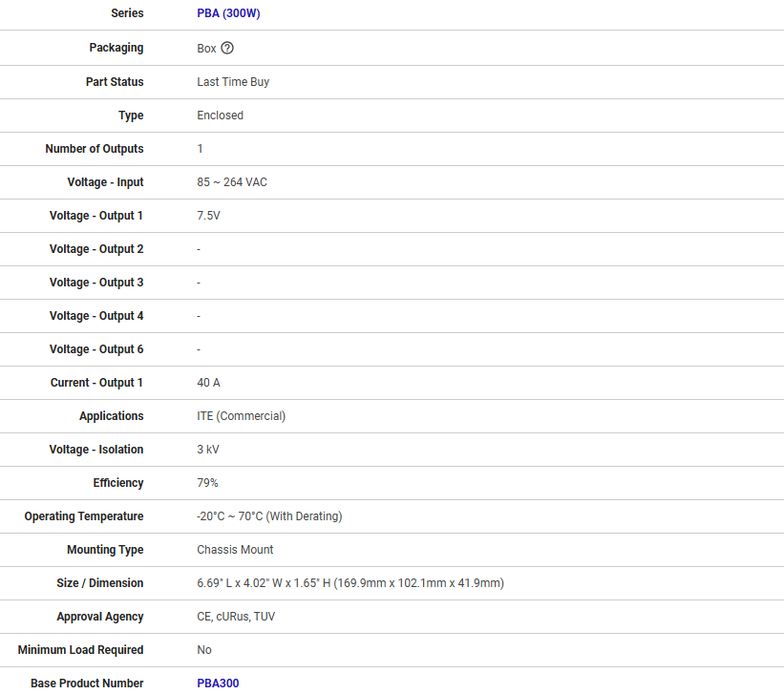Select the Enclosed type value

pos(220,116)
